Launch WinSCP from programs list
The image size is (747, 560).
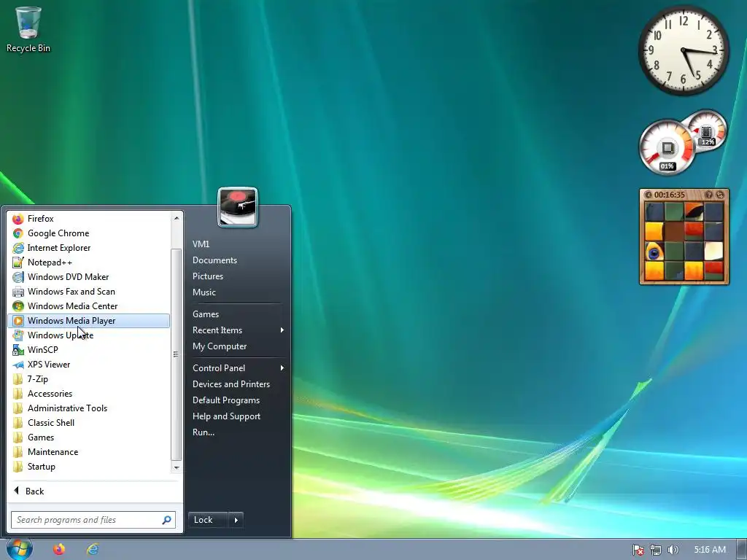[x=88, y=350]
